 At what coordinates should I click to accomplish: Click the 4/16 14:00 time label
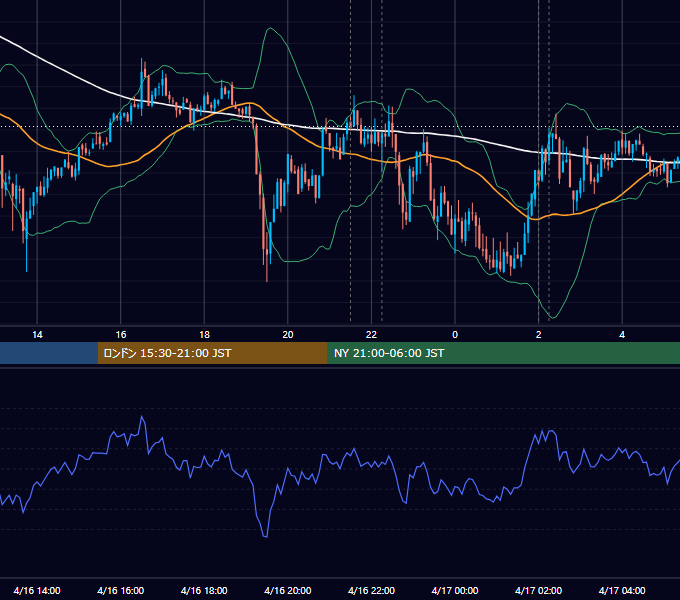coord(37,590)
